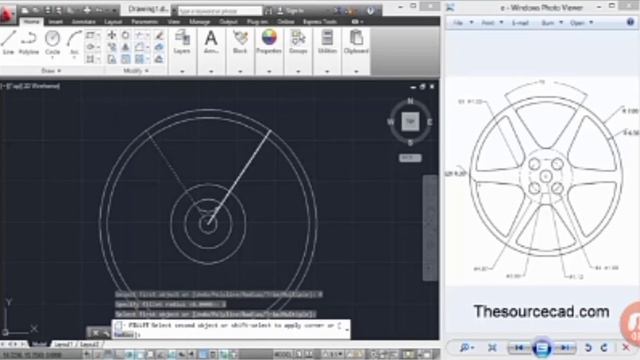Switch to the Annotate ribbon tab

coord(84,22)
